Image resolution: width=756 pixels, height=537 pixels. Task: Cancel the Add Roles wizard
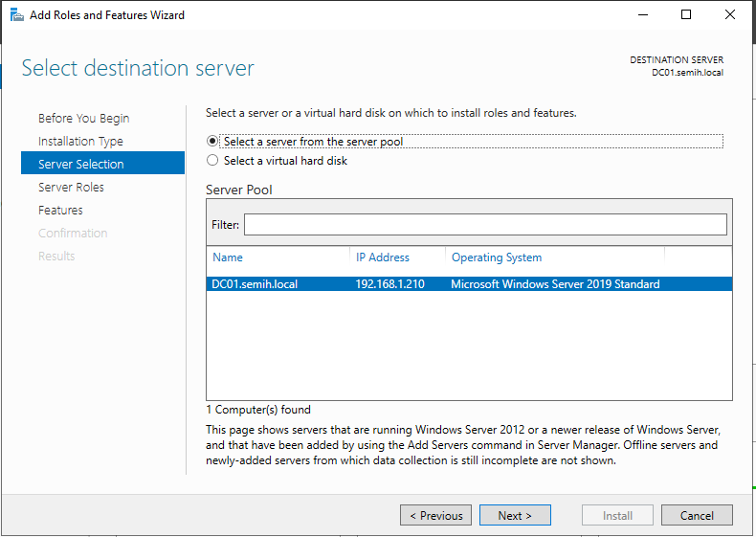pos(697,515)
